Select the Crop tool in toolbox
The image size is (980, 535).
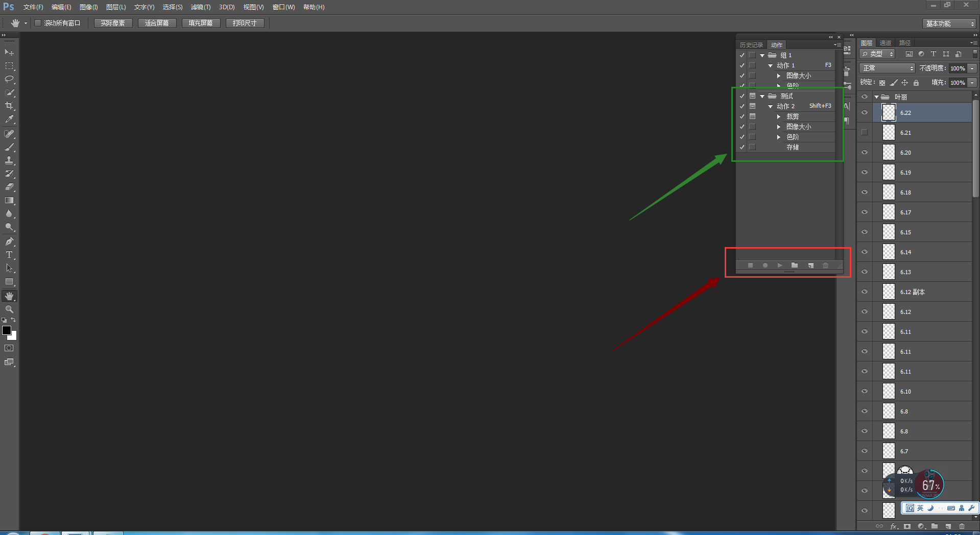9,106
